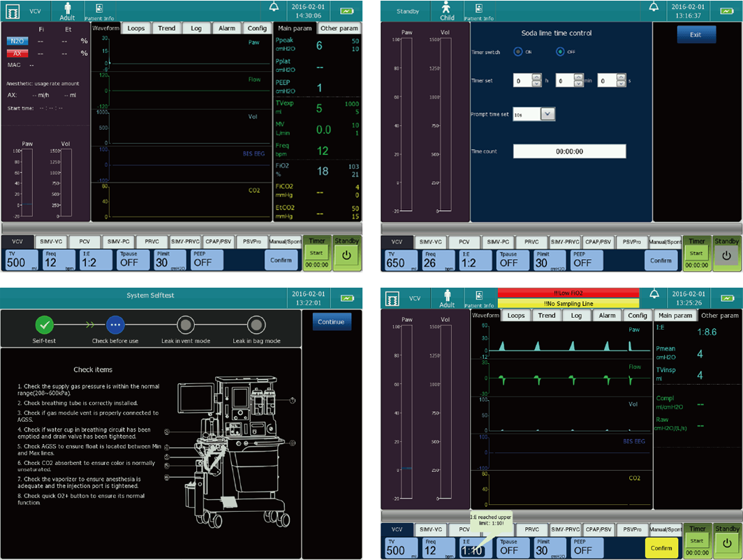
Task: Click the Leak in bag mode step circle
Action: click(x=256, y=325)
